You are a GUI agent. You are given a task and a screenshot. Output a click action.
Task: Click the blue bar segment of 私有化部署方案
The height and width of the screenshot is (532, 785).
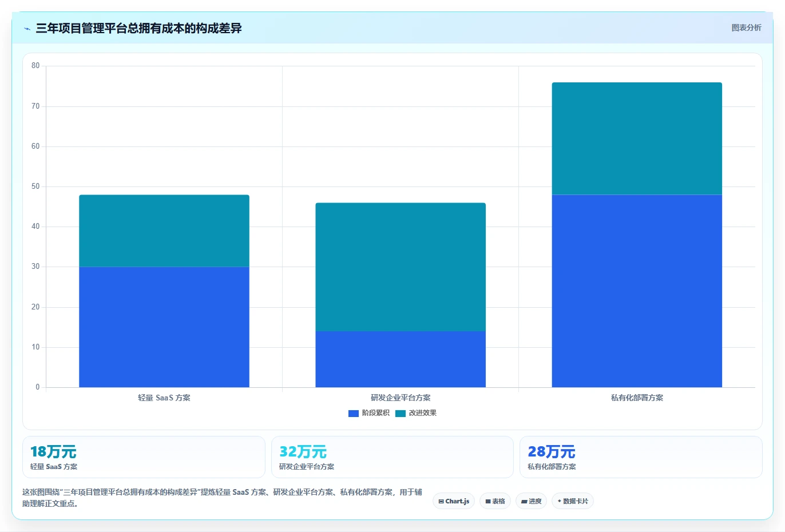[x=637, y=291]
